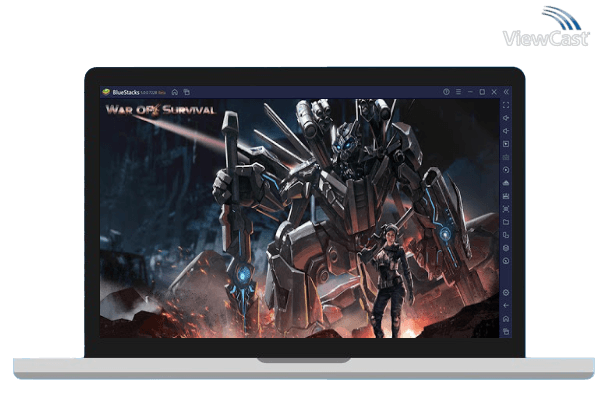Click the War of Survival game title logo

pyautogui.click(x=160, y=110)
